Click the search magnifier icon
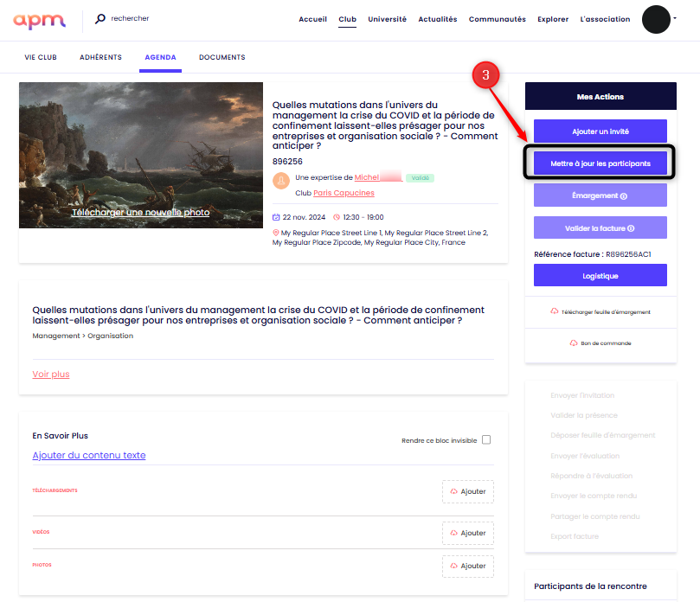Image resolution: width=700 pixels, height=602 pixels. coord(100,18)
